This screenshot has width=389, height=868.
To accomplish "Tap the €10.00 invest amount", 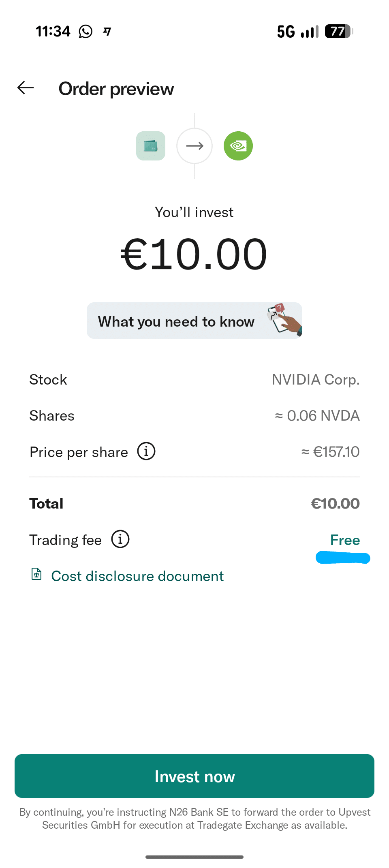I will [194, 254].
